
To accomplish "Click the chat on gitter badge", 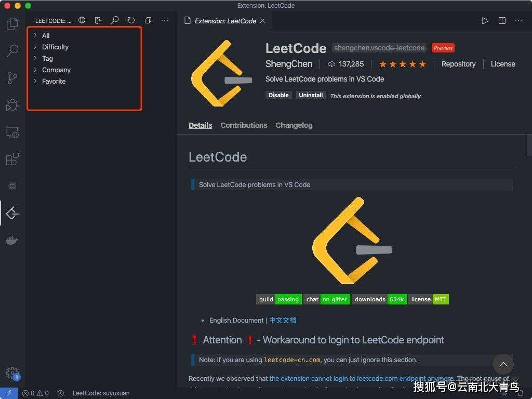I will point(326,299).
